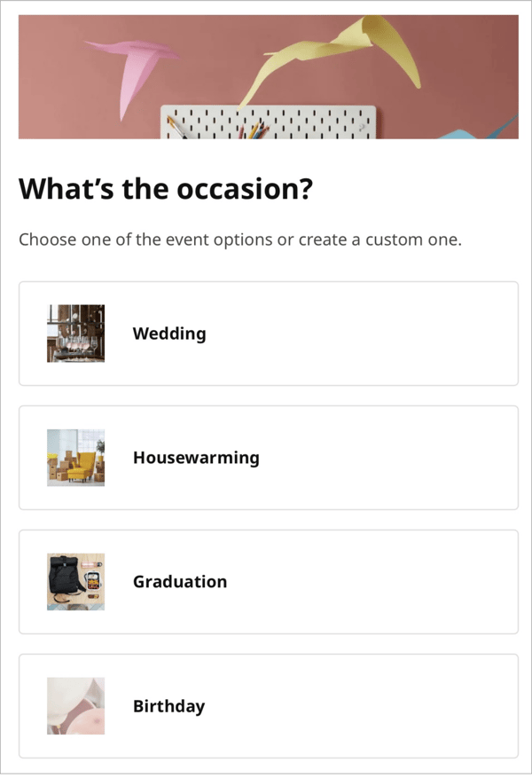Click the Birthday balloons thumbnail
The width and height of the screenshot is (532, 778).
click(76, 706)
